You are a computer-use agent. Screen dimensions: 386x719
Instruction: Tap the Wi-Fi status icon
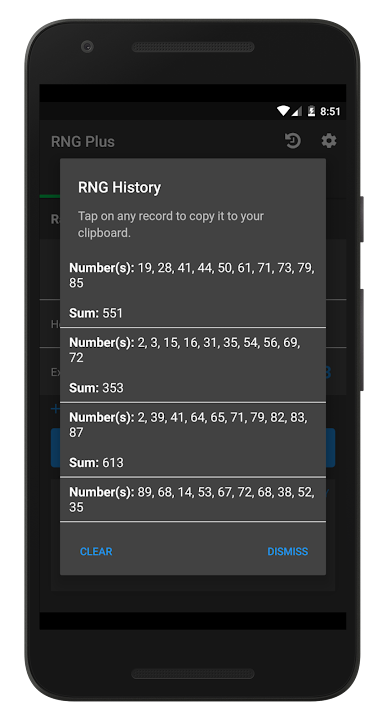click(283, 111)
